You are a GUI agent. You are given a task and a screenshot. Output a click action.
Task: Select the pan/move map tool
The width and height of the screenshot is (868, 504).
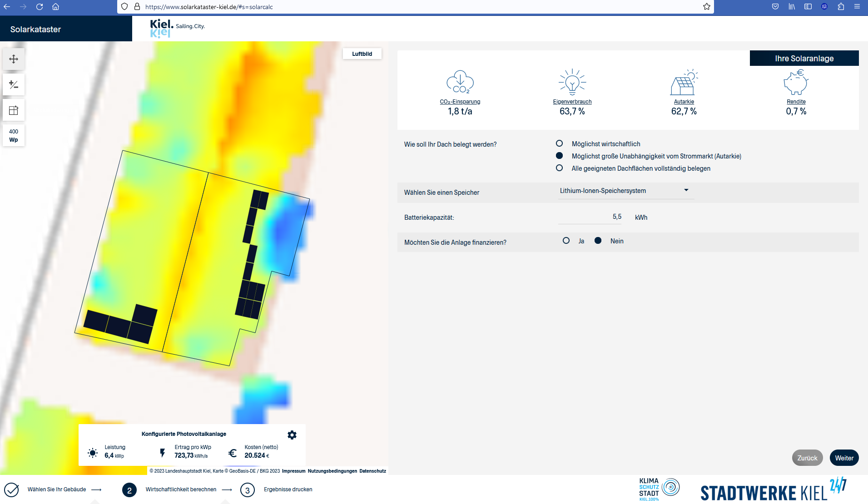(x=14, y=59)
